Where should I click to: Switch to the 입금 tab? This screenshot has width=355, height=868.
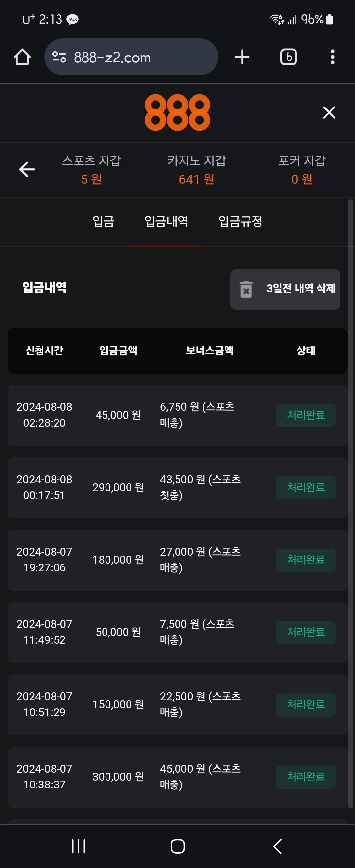pyautogui.click(x=104, y=221)
